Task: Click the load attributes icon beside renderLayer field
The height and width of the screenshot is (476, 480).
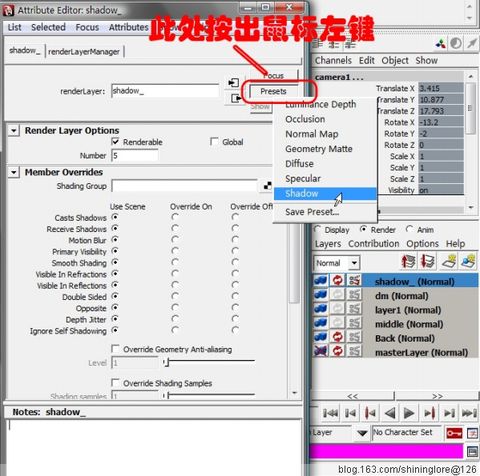Action: pyautogui.click(x=233, y=82)
